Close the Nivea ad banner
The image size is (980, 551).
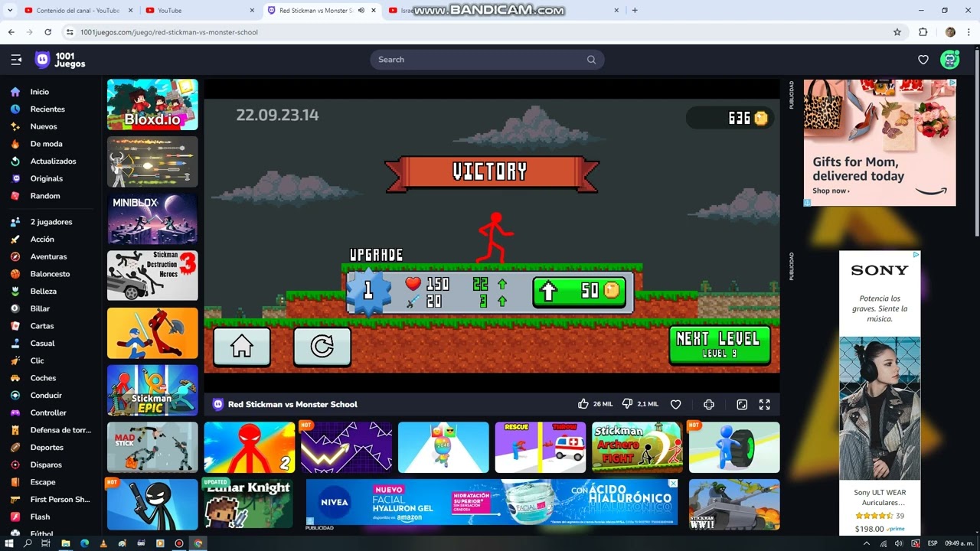coord(673,484)
